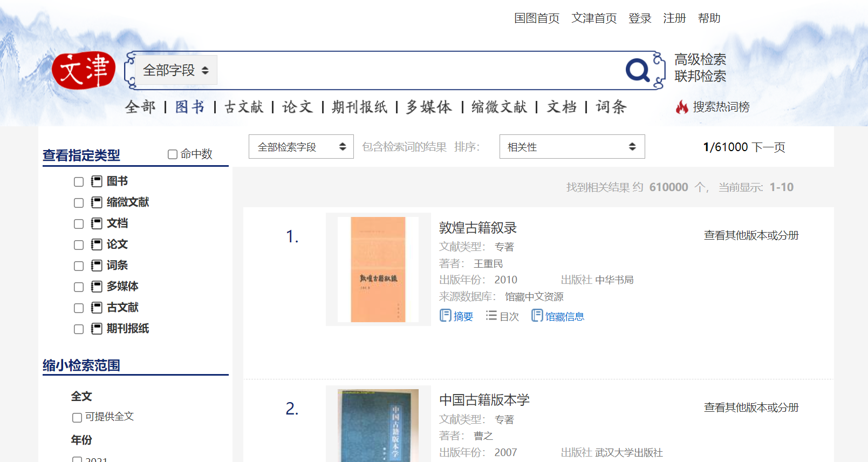
Task: Select the 文档 category tab
Action: coord(562,107)
